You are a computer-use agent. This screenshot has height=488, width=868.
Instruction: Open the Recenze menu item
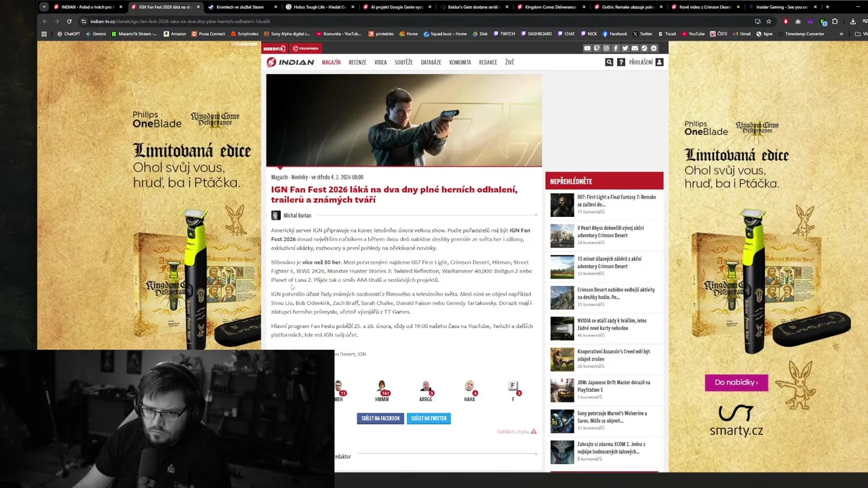(x=357, y=62)
